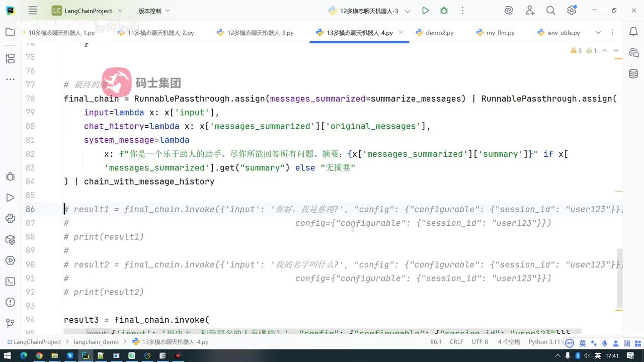Screen dimensions: 644x362
Task: Open the Run tool window in the sidebar
Action: point(10,198)
